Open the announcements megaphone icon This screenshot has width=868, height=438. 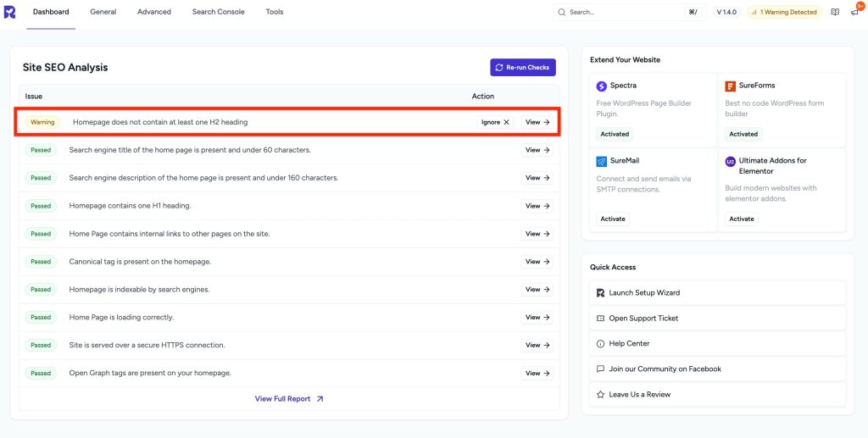(x=854, y=12)
